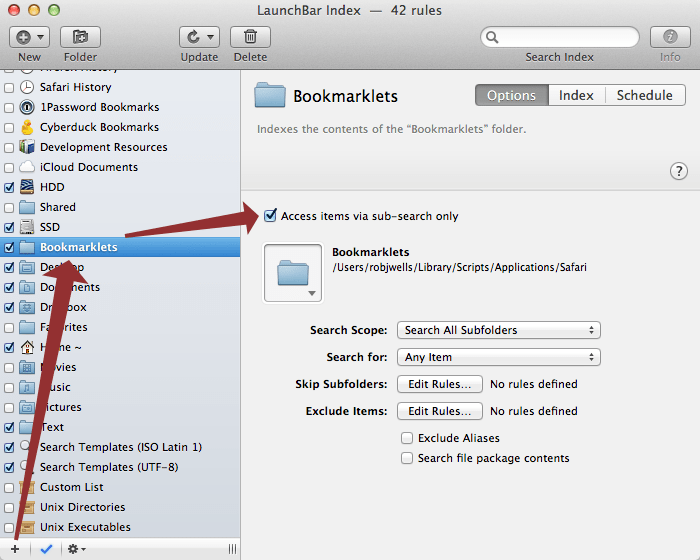Screen dimensions: 700x560
Task: Click the 1Password Bookmarks icon
Action: click(27, 107)
